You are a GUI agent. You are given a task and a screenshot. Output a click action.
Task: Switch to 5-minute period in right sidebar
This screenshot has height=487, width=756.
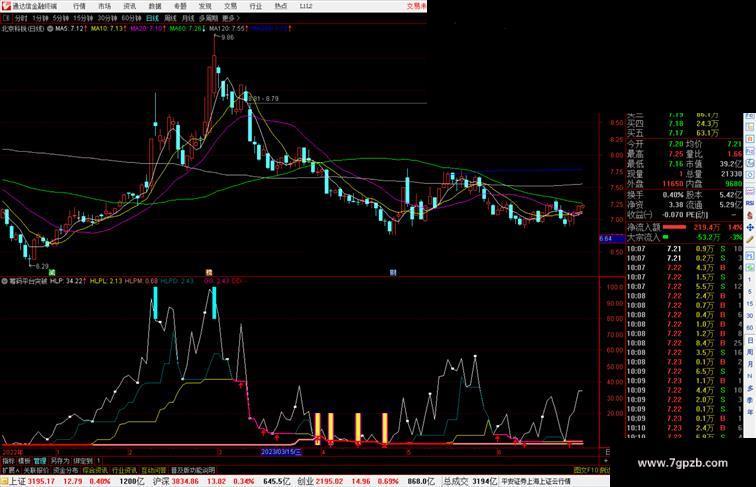tap(750, 291)
